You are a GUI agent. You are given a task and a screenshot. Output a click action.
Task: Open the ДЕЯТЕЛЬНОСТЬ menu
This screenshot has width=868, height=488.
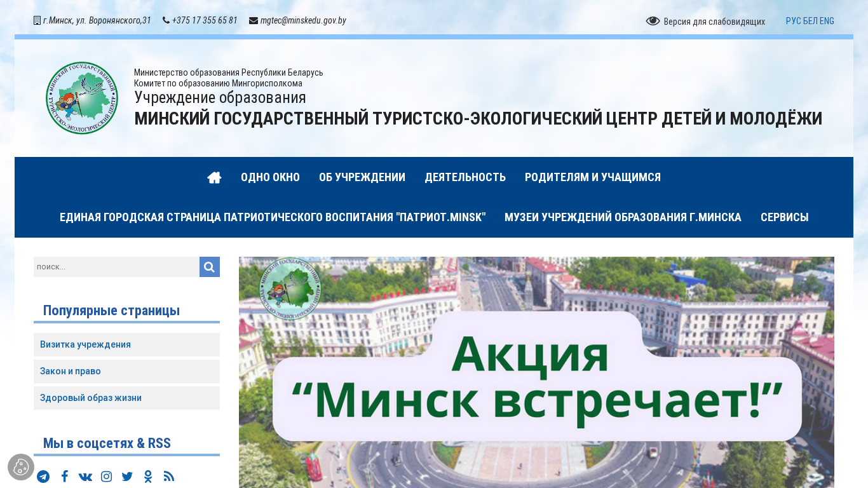465,177
